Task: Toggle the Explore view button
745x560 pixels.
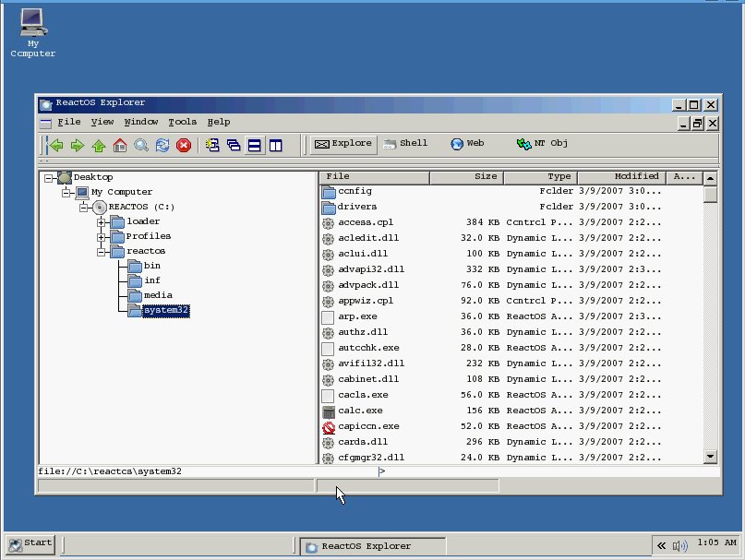Action: click(x=342, y=144)
